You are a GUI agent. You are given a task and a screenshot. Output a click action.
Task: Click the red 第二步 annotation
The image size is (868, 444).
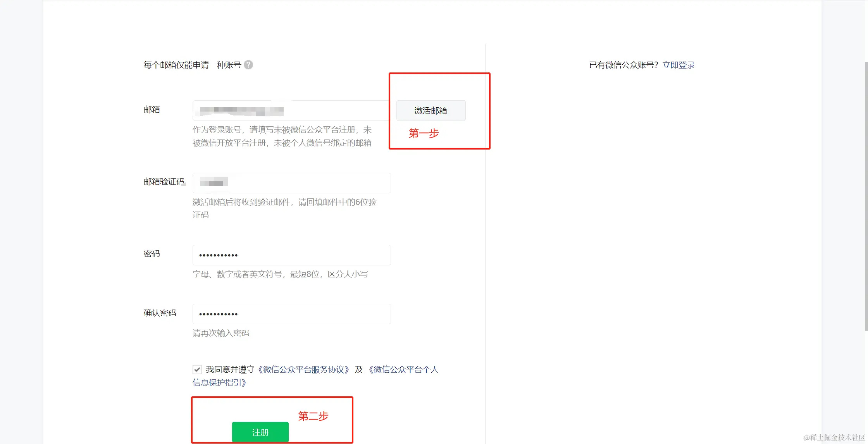point(313,416)
